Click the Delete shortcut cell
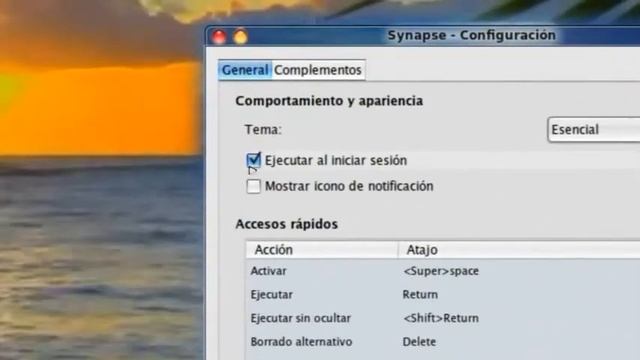Image resolution: width=640 pixels, height=360 pixels. tap(419, 342)
